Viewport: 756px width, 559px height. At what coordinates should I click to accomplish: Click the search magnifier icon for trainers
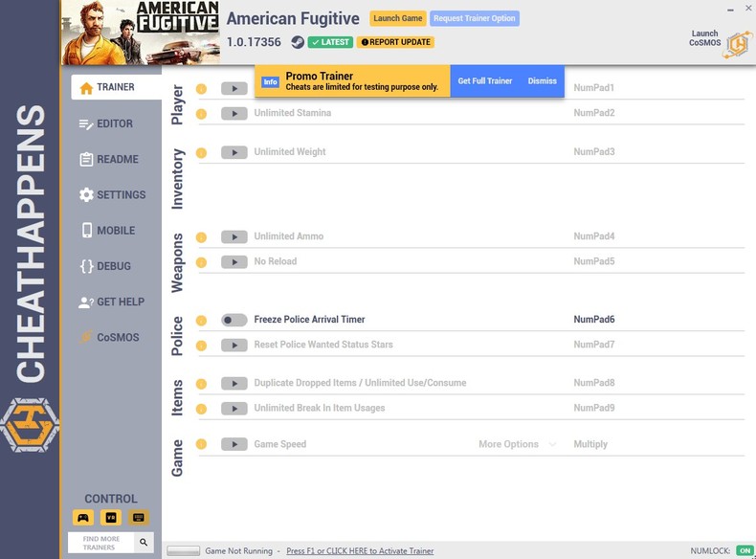pos(144,542)
